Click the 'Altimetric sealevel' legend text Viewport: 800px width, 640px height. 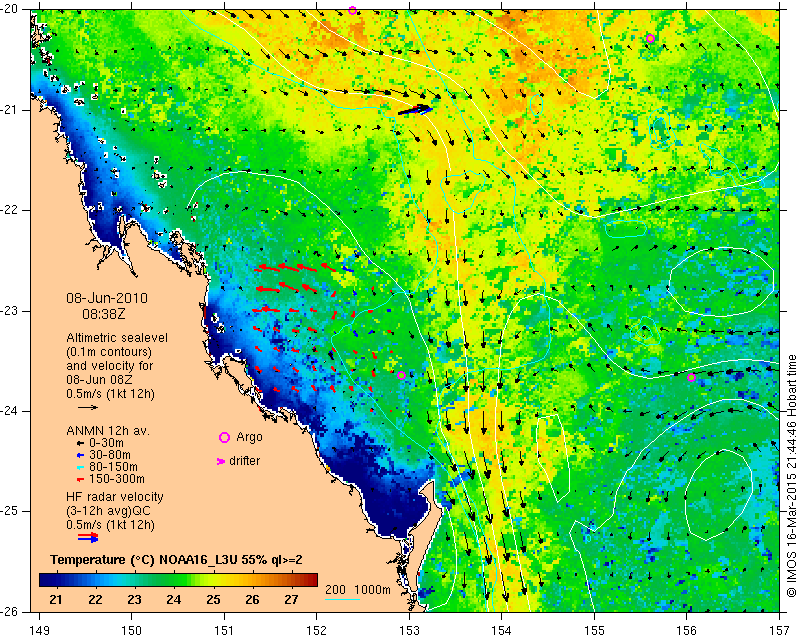point(117,338)
